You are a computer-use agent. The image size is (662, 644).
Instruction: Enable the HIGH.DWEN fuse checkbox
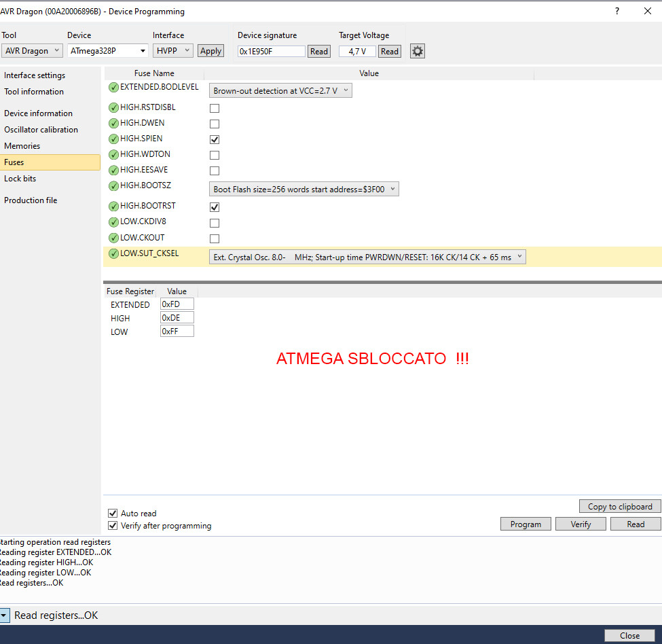[x=215, y=124]
